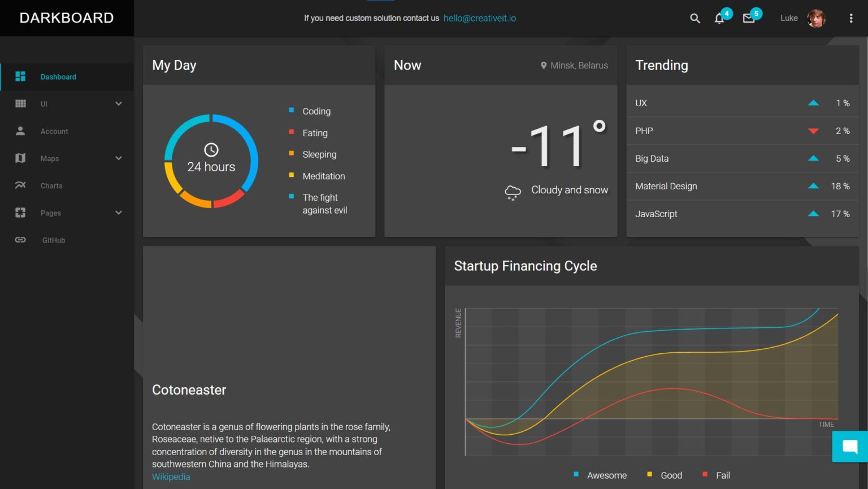Screen dimensions: 868x489
Task: Select the Dashboard icon in the sidebar
Action: pyautogui.click(x=20, y=76)
